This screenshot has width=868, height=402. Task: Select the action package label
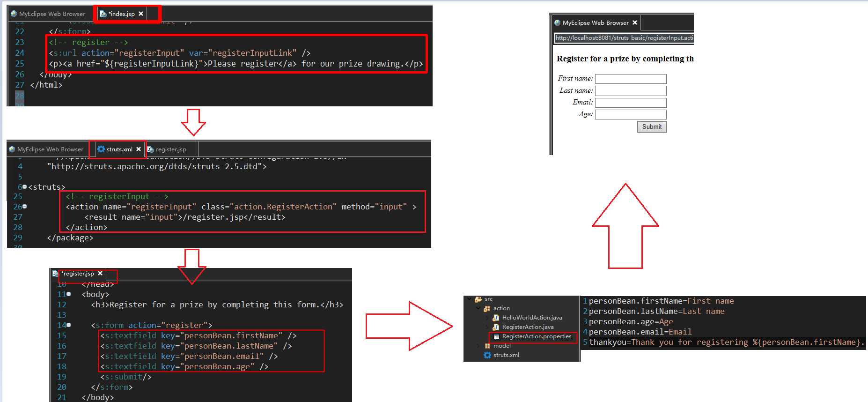click(501, 308)
